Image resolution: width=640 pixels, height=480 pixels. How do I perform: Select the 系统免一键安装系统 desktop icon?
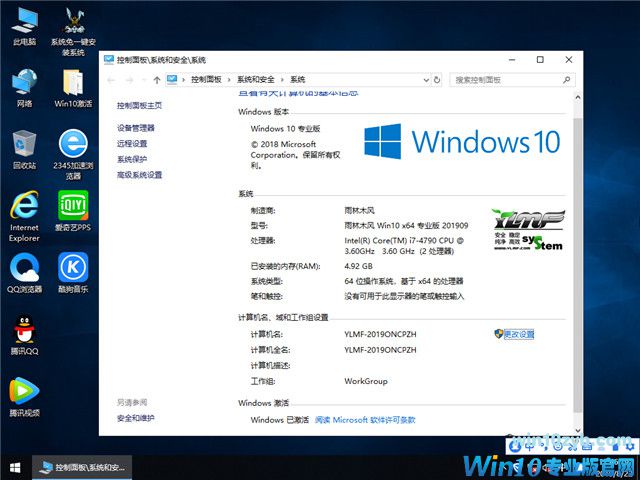pyautogui.click(x=73, y=31)
